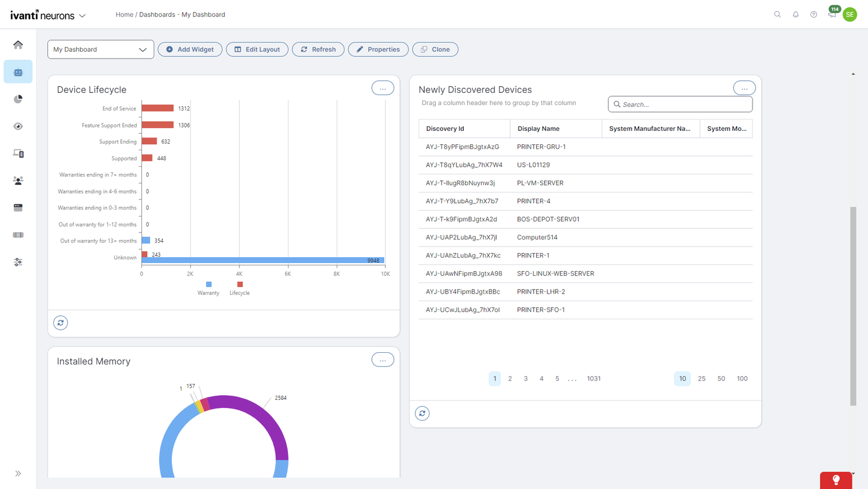
Task: Open the ticket sidebar icon
Action: 18,235
